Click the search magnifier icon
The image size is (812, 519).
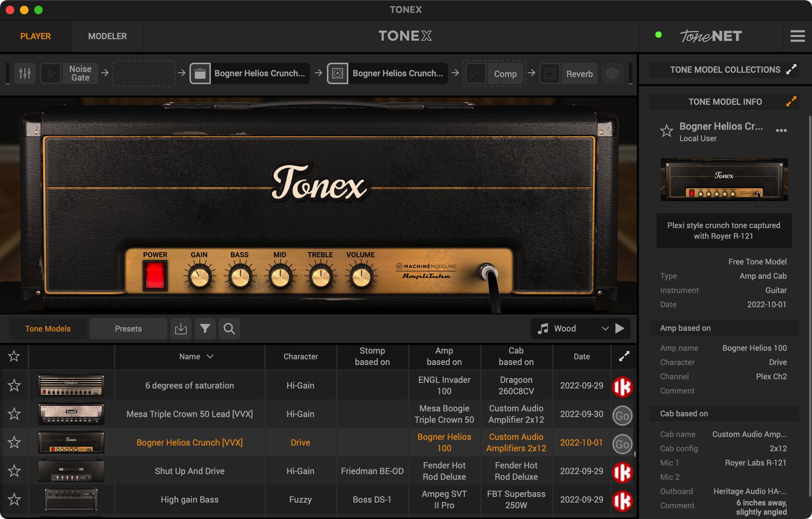[x=229, y=329]
